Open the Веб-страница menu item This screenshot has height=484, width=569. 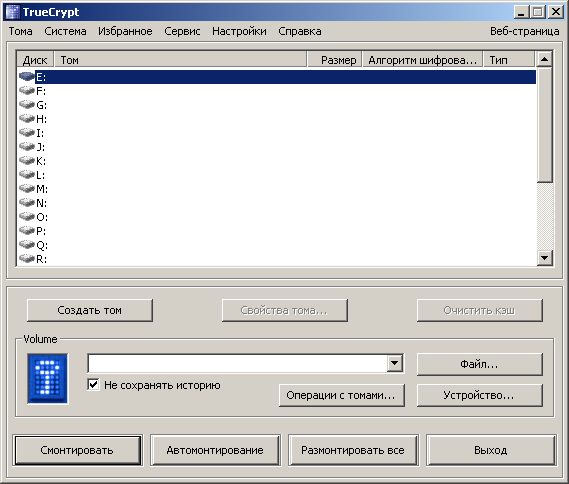tap(524, 31)
